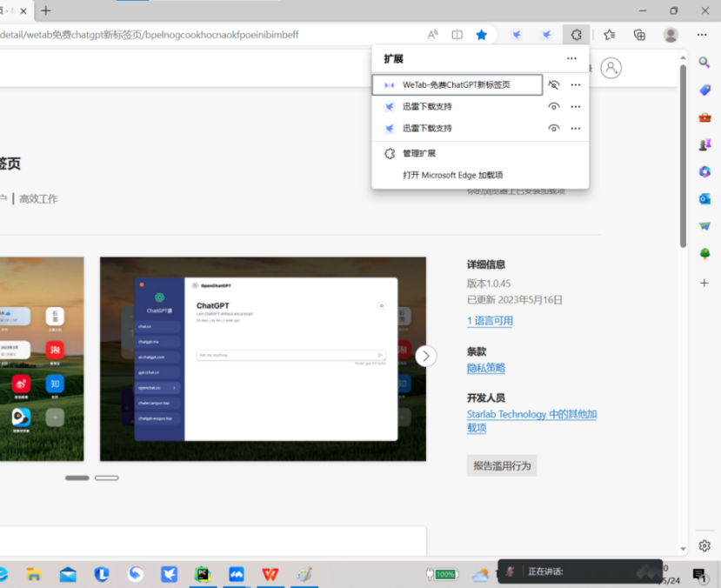Show WeTab extension in toolbar
This screenshot has height=588, width=721.
pos(554,84)
